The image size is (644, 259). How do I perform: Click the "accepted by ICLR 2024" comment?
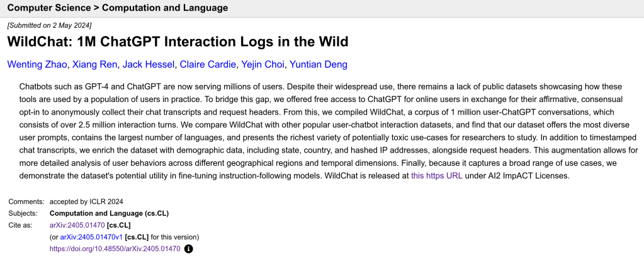[86, 202]
